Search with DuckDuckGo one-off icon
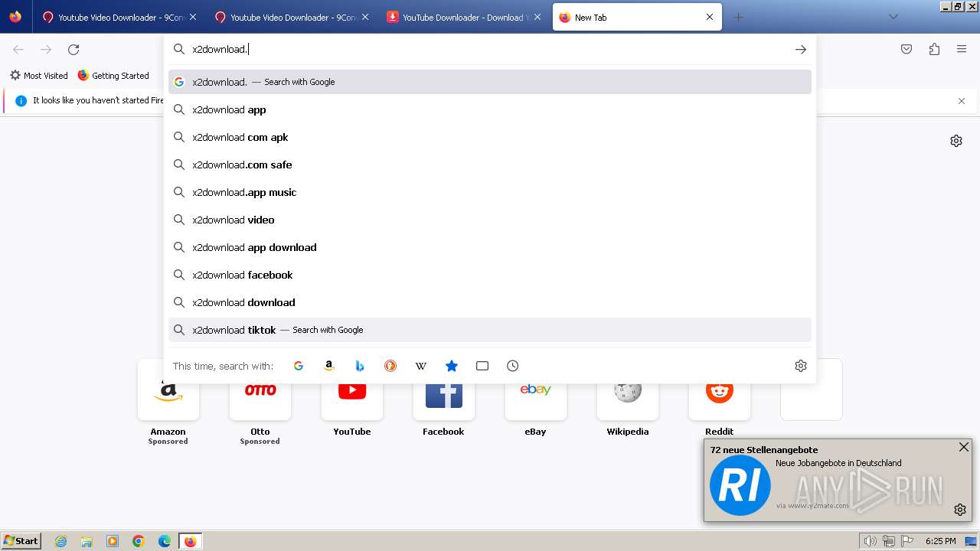The width and height of the screenshot is (980, 551). (390, 366)
